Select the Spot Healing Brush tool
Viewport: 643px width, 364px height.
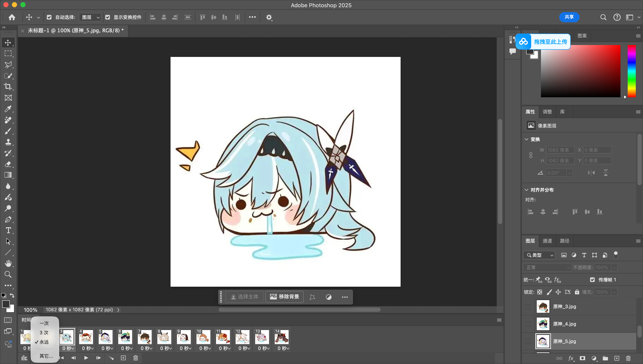coord(8,120)
